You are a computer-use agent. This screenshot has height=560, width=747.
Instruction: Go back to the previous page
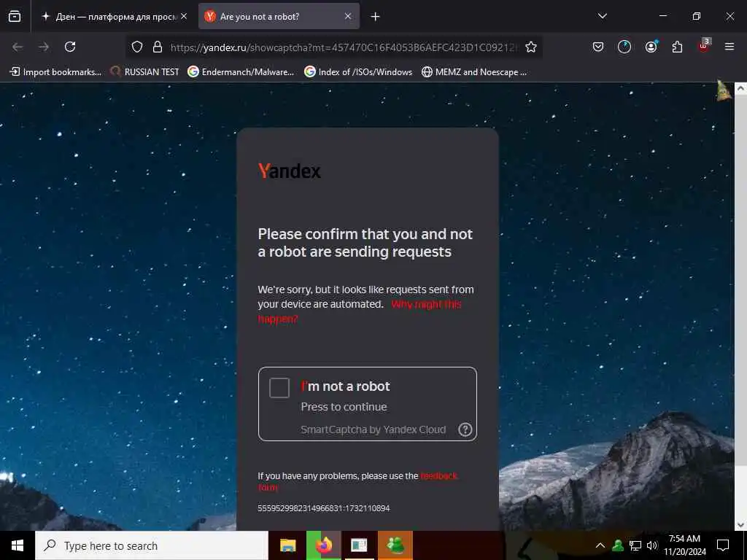click(18, 47)
